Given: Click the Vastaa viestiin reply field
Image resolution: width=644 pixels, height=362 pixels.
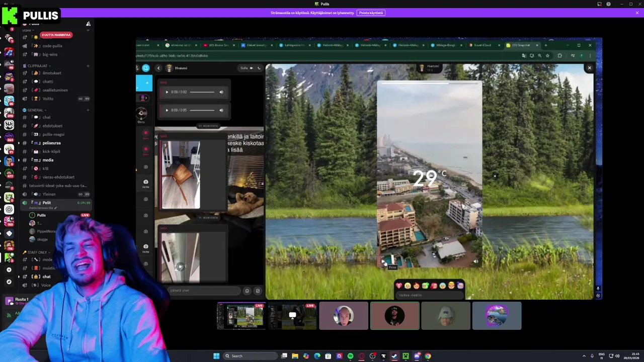Looking at the screenshot, I should 429,295.
